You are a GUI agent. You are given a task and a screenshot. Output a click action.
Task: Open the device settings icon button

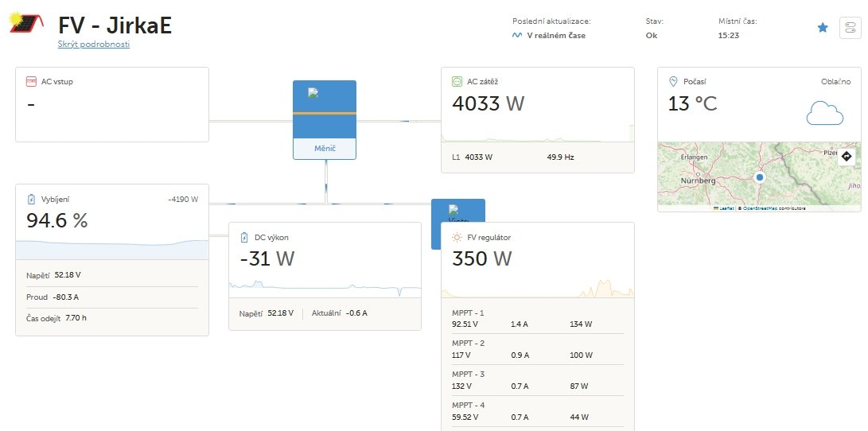[x=850, y=28]
